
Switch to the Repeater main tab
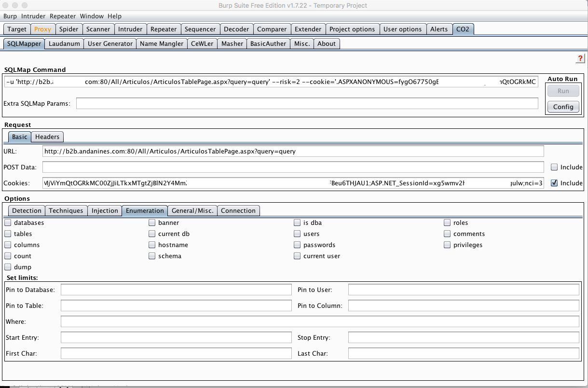point(164,29)
